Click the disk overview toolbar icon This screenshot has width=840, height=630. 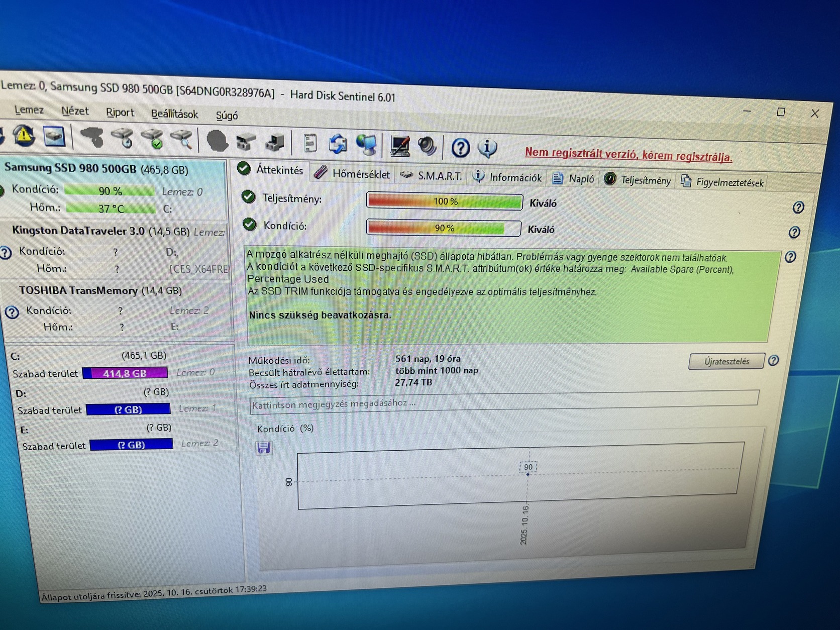coord(54,136)
